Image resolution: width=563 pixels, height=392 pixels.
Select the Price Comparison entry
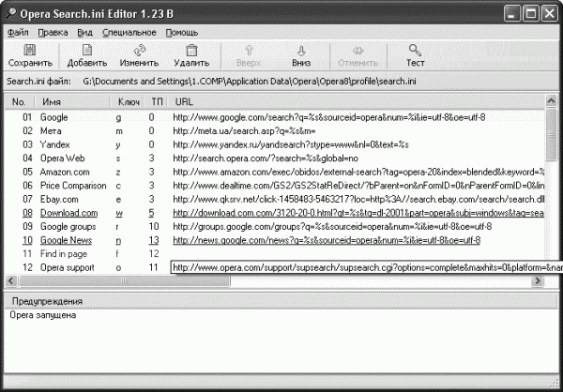pos(73,186)
